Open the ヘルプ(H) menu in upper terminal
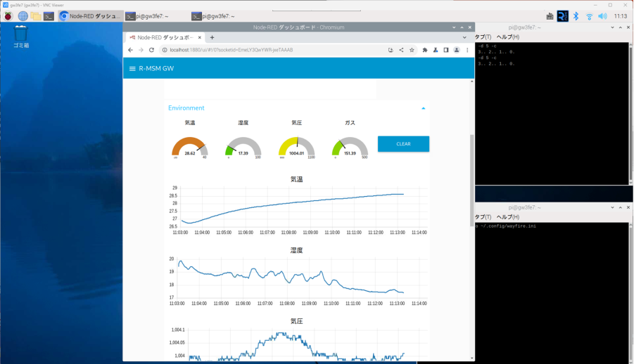This screenshot has width=634, height=364. click(x=507, y=37)
